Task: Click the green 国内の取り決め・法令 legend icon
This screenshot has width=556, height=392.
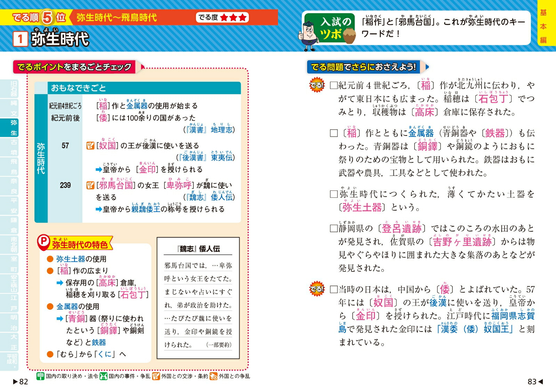Action: tap(41, 376)
